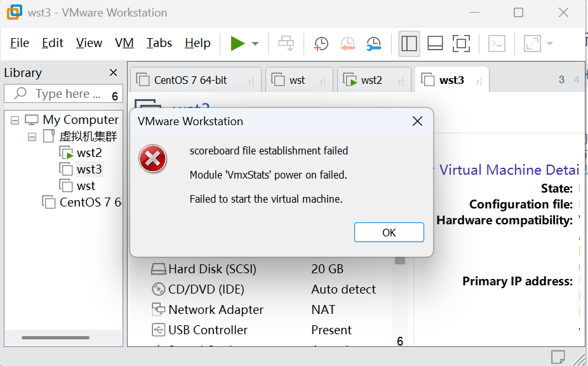The height and width of the screenshot is (366, 588).
Task: Open the console view icon
Action: 497,44
